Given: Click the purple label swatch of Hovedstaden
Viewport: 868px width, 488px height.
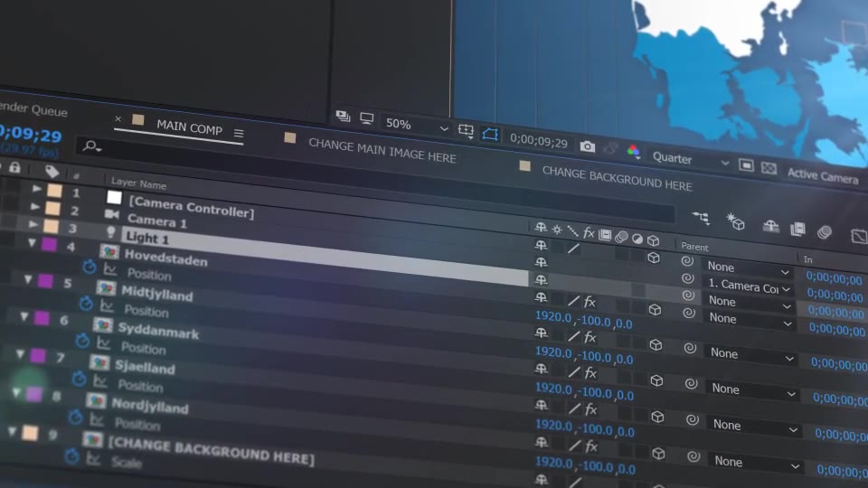Looking at the screenshot, I should [x=49, y=244].
